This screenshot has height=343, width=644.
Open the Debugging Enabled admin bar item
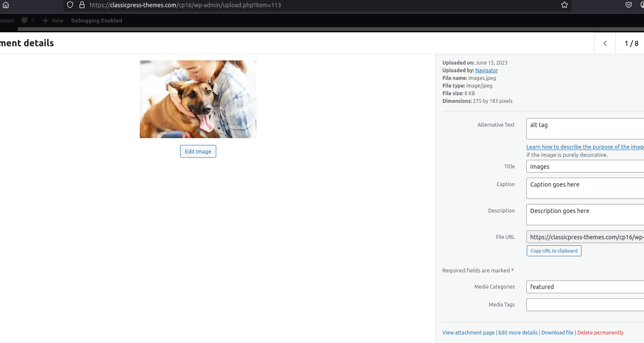point(96,20)
